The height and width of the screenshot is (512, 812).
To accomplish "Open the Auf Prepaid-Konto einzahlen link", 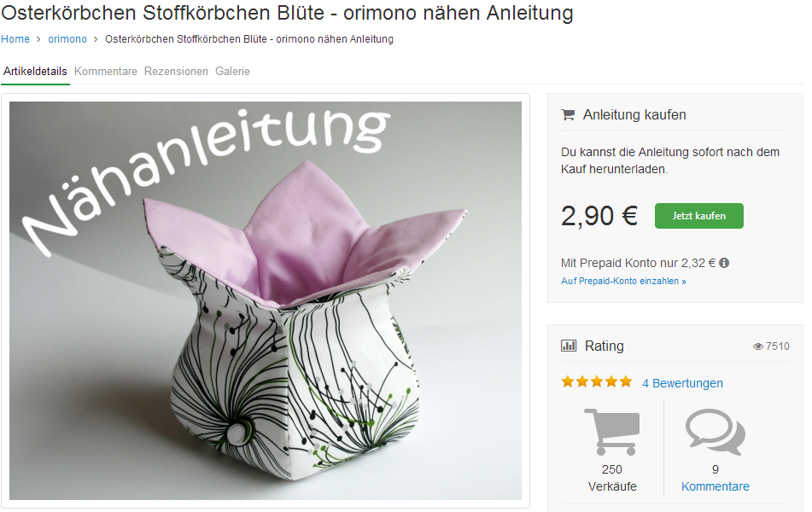I will (623, 281).
